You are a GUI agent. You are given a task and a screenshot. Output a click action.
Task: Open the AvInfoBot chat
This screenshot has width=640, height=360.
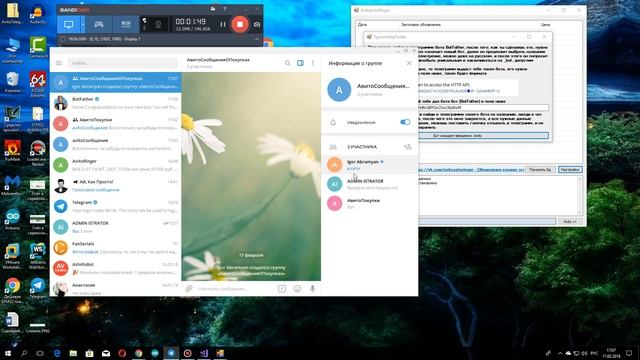point(116,268)
